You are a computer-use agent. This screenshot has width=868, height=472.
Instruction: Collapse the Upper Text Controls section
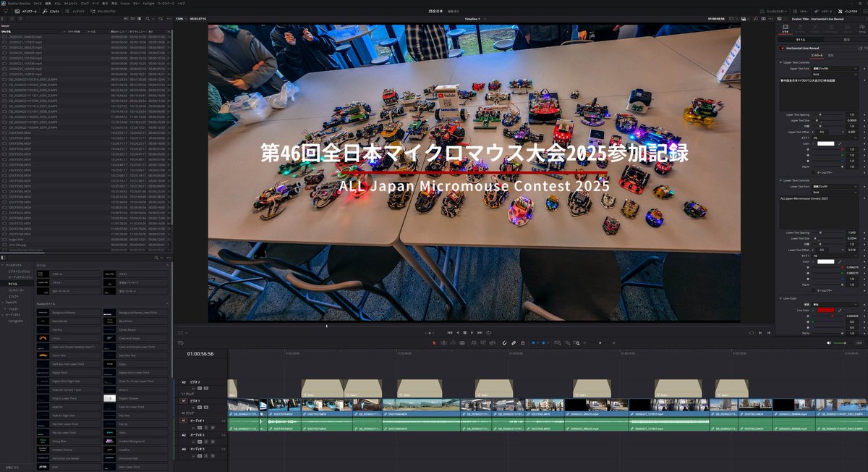click(781, 62)
